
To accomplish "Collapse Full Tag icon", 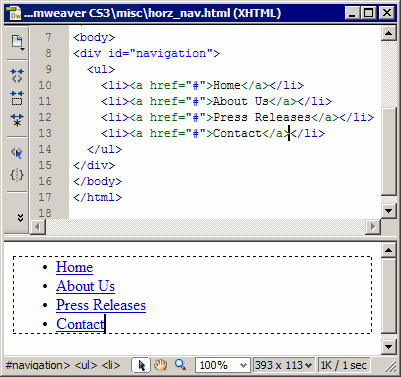I will click(17, 76).
